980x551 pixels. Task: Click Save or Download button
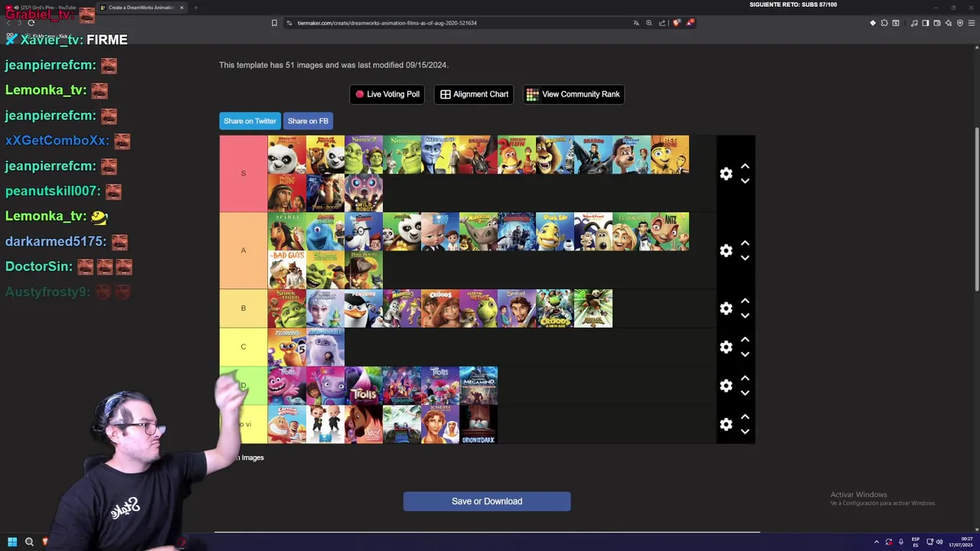[x=487, y=501]
